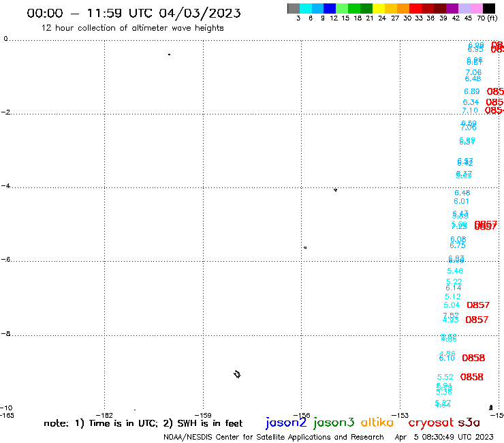The height and width of the screenshot is (443, 504).
Task: Click the longitude axis label -153
Action: tap(400, 415)
